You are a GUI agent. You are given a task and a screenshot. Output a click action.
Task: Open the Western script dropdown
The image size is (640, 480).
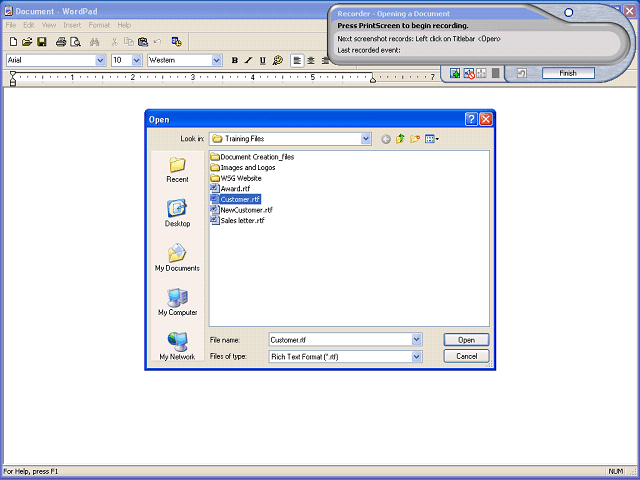pos(216,60)
